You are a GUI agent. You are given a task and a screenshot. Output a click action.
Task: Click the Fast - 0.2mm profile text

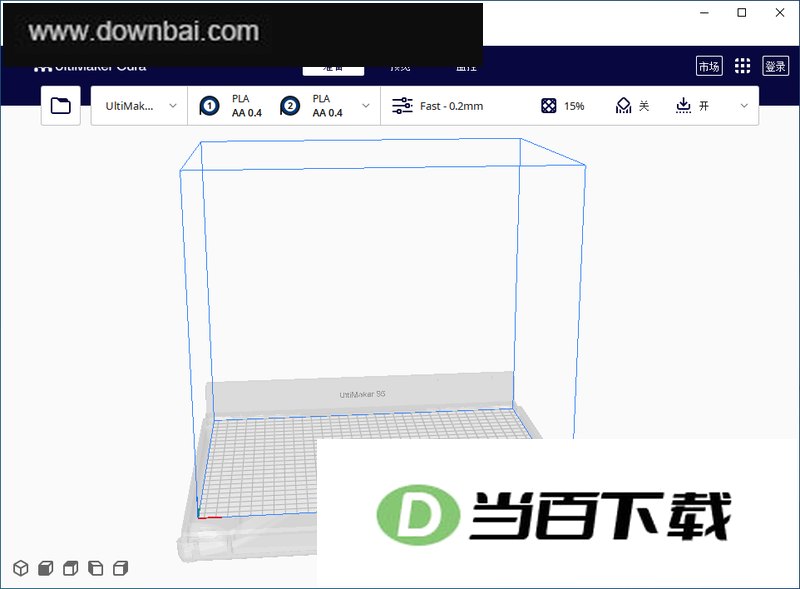452,106
